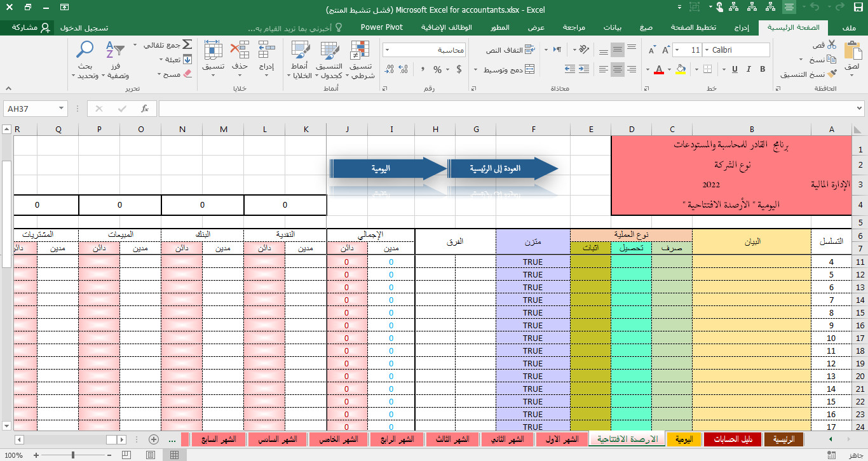Click the Percent Style icon
Screen dimensions: 868x461
(437, 69)
